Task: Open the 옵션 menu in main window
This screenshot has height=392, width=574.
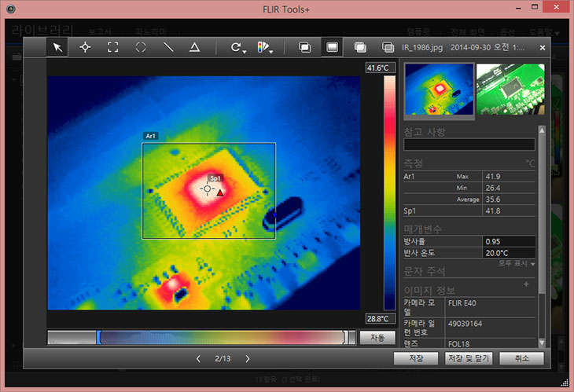Action: pyautogui.click(x=508, y=31)
